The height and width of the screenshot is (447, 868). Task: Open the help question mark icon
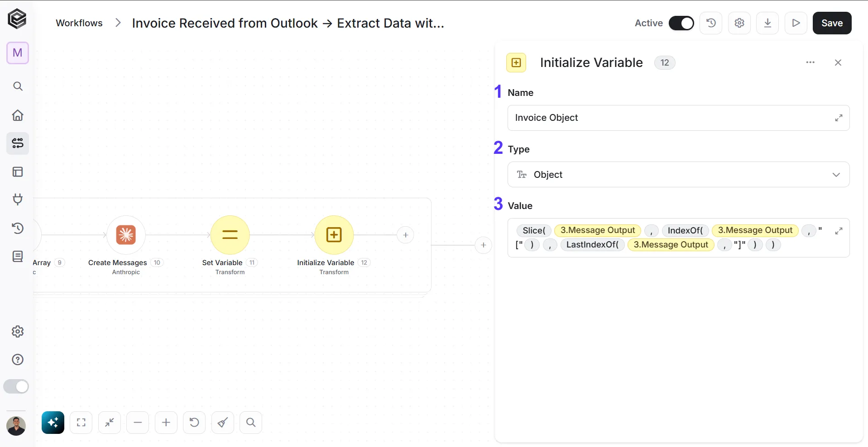(x=18, y=360)
